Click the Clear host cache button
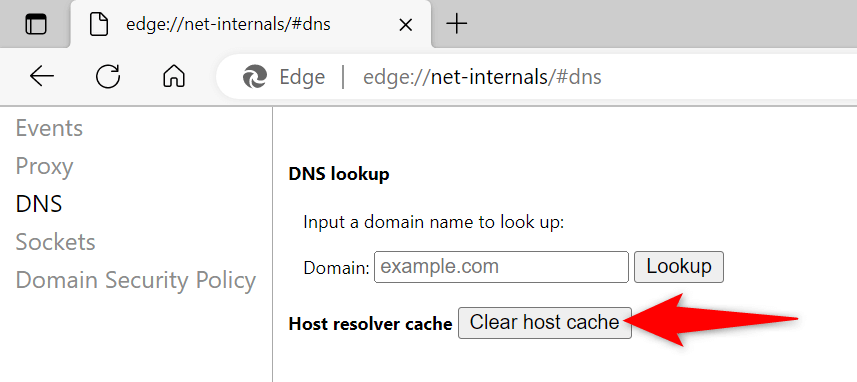Screen dimensions: 857x382 pos(544,322)
